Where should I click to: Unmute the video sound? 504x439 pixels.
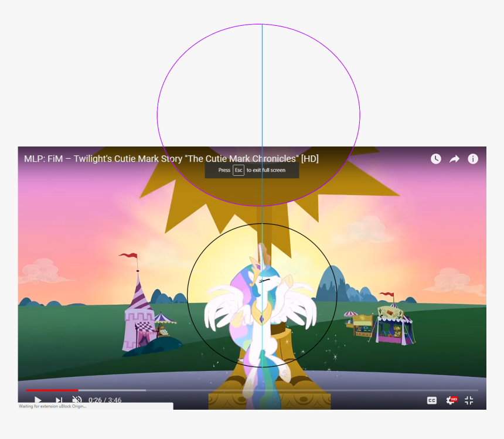tap(77, 400)
